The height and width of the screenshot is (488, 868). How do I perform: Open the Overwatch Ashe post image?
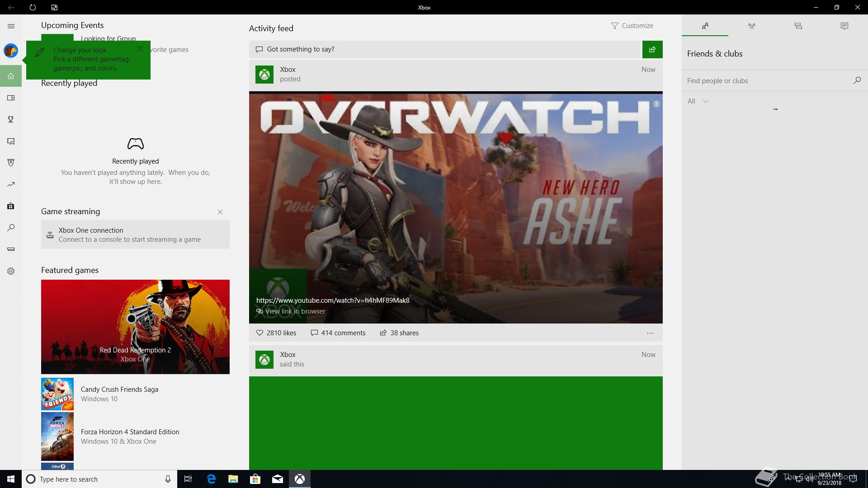pos(456,208)
